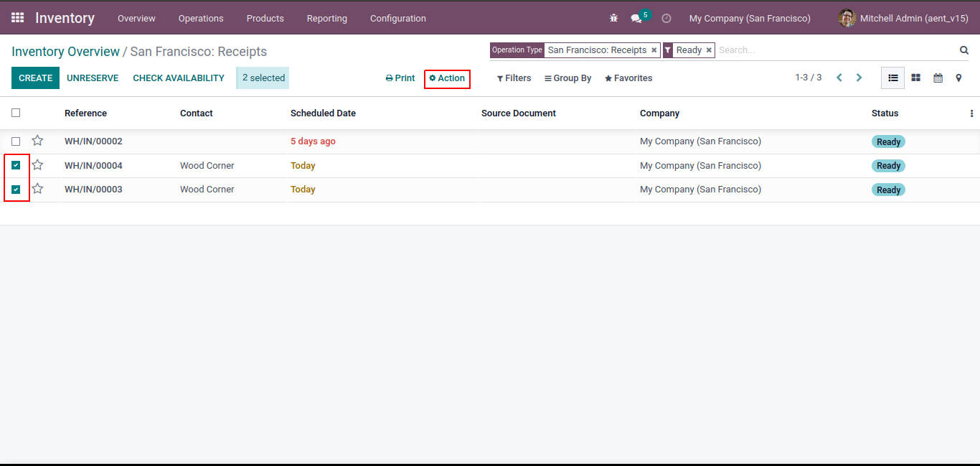Screen dimensions: 980x466
Task: Open the Filters dropdown
Action: [514, 78]
